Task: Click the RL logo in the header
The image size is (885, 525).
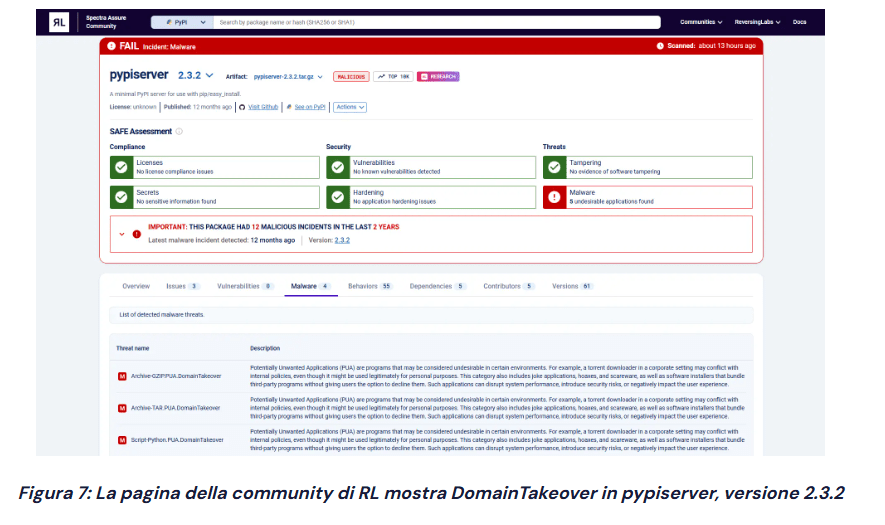Action: 60,22
